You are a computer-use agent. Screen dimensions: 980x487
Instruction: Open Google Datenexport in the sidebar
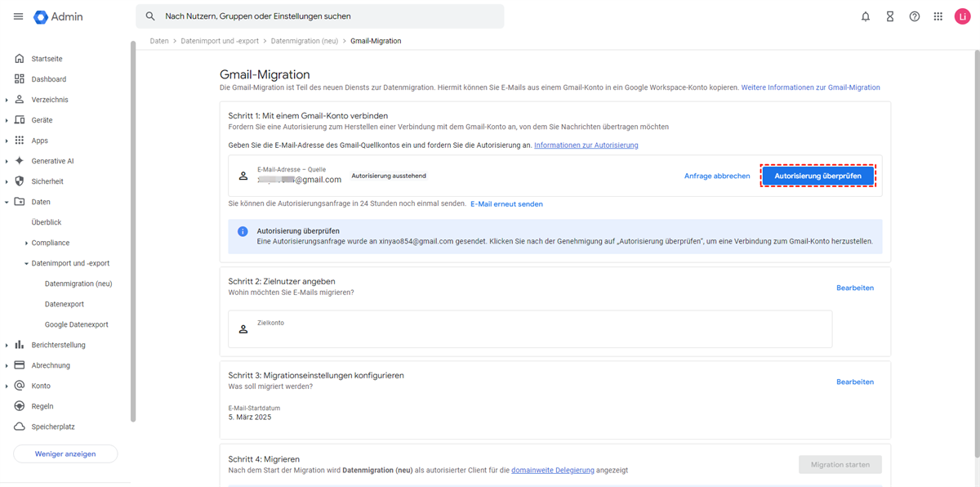pyautogui.click(x=77, y=324)
